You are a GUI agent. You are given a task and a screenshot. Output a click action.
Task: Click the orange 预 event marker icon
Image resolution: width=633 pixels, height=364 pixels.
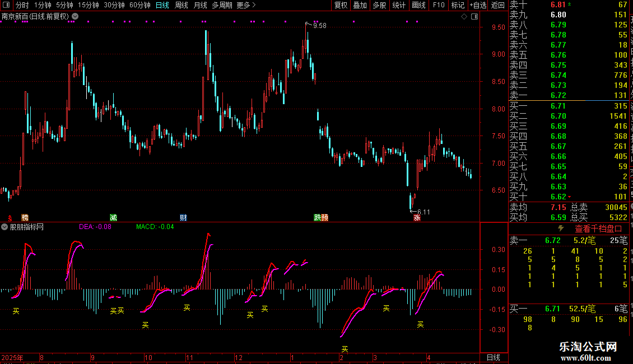(x=325, y=218)
